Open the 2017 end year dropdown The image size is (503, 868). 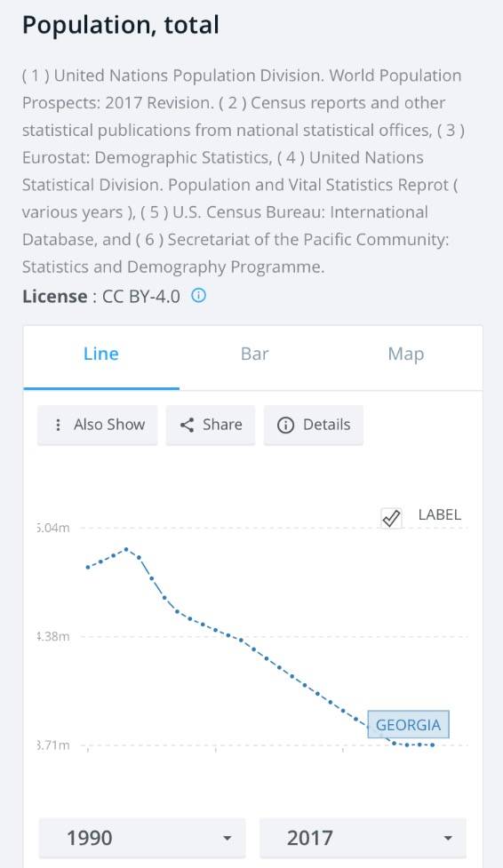click(x=363, y=838)
